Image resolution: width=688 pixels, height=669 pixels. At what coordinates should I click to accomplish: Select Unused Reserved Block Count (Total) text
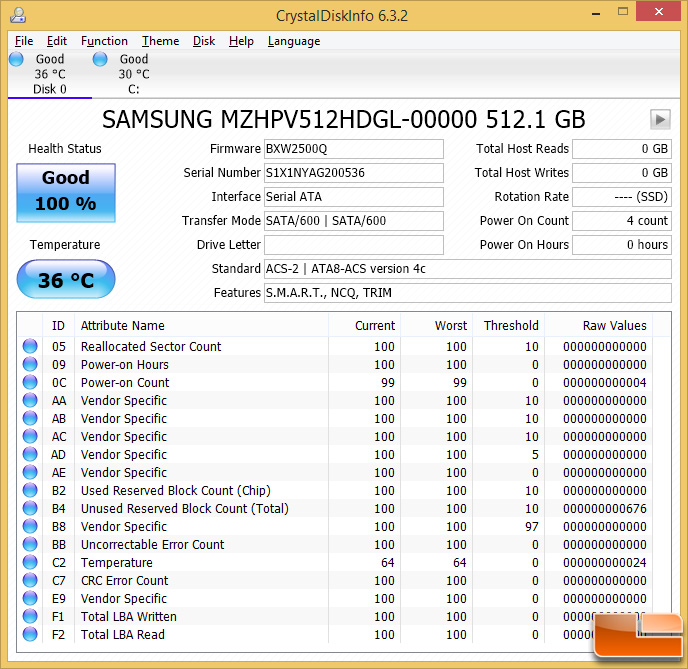[x=185, y=508]
